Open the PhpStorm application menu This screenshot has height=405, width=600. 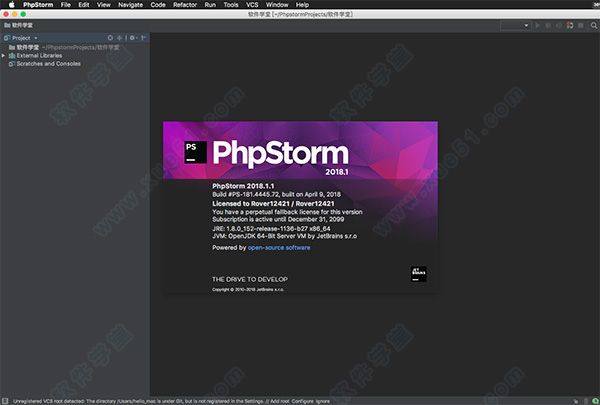[x=38, y=5]
